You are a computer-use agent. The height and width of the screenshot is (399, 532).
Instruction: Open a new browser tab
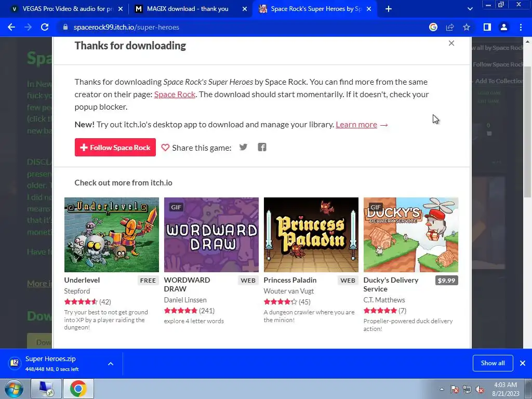click(389, 9)
